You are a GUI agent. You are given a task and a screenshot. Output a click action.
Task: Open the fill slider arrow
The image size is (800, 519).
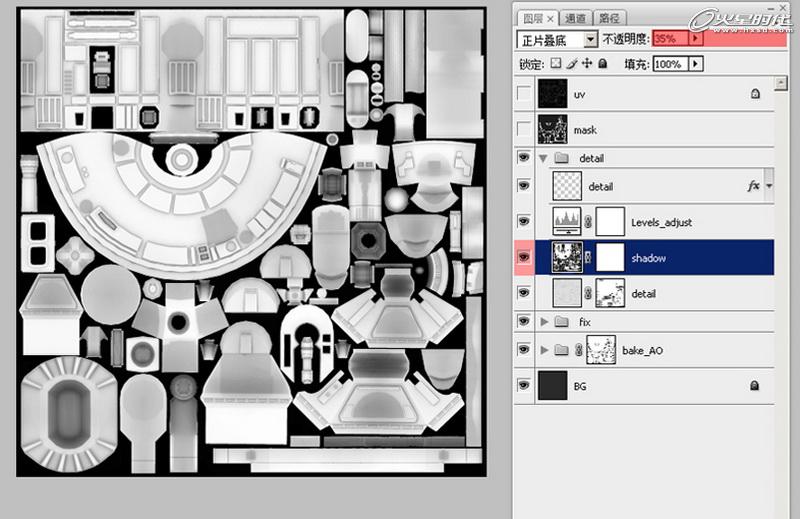(x=695, y=64)
